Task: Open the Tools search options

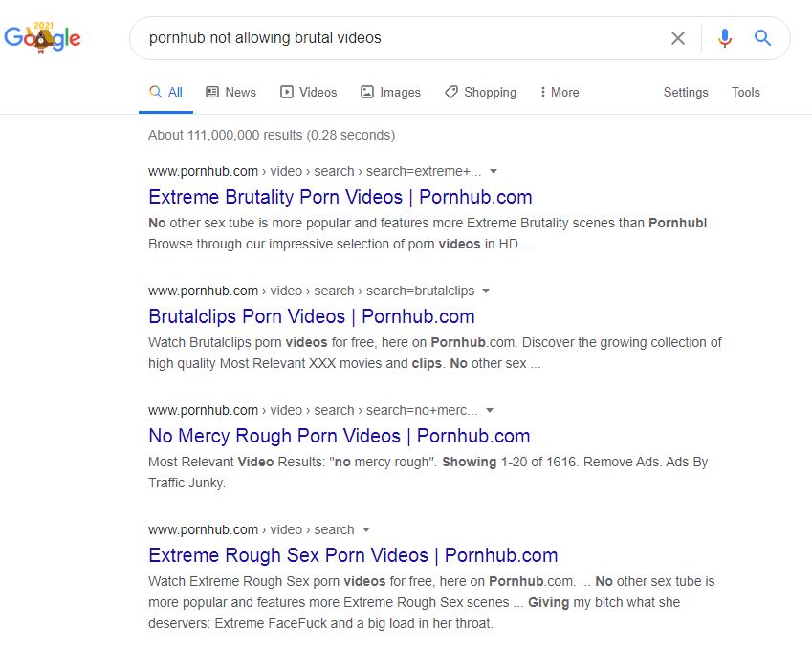Action: coord(746,93)
